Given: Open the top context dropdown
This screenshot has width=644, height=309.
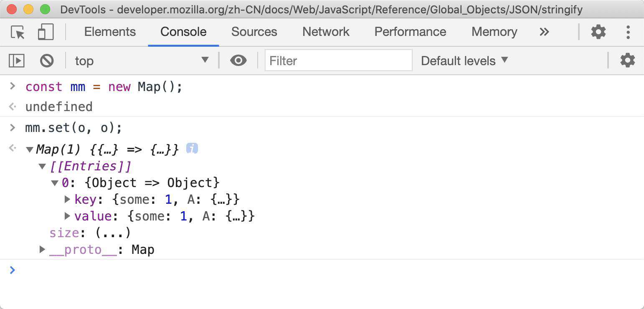Looking at the screenshot, I should 142,61.
